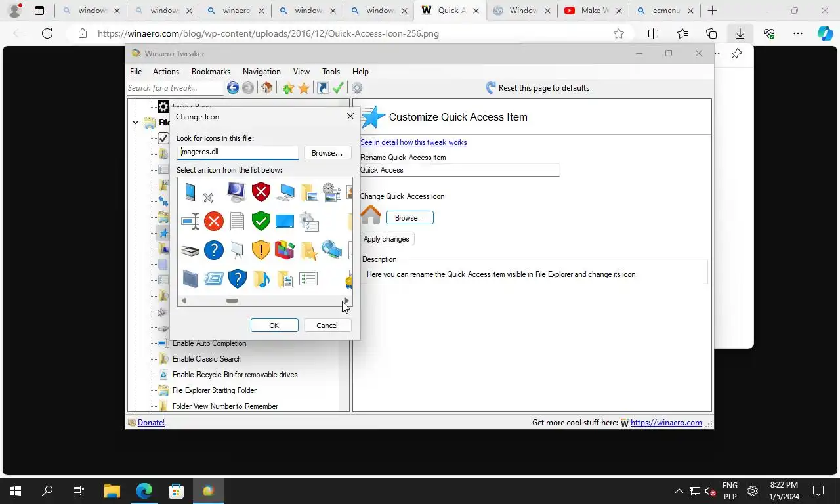Select the yellow shield warning icon
840x504 pixels.
pos(261,250)
